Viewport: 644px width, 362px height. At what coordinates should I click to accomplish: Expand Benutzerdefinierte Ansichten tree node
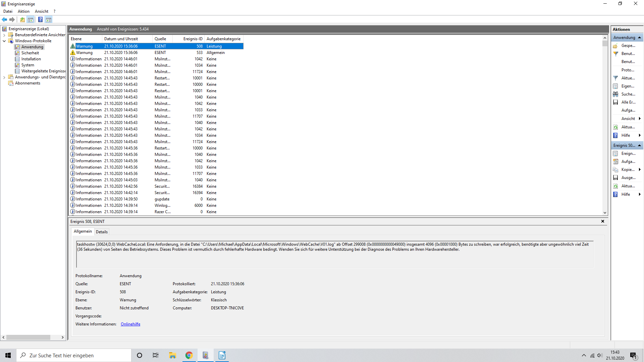tap(4, 35)
